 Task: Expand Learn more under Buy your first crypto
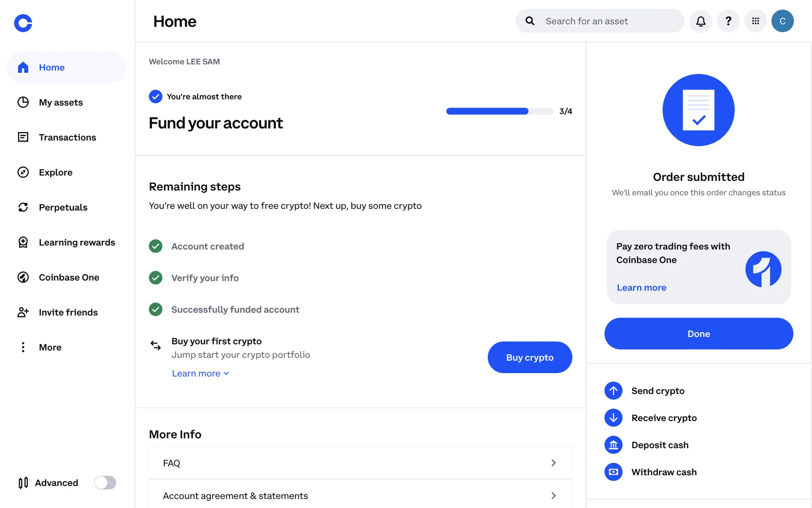(x=200, y=373)
